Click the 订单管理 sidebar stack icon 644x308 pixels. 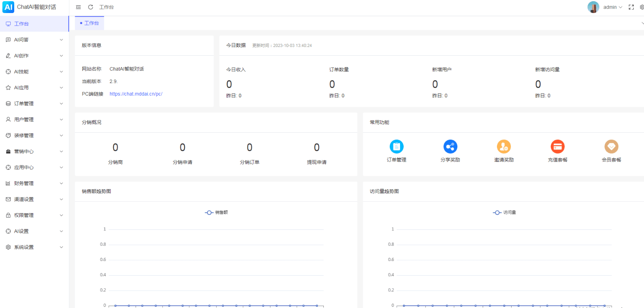click(x=8, y=103)
